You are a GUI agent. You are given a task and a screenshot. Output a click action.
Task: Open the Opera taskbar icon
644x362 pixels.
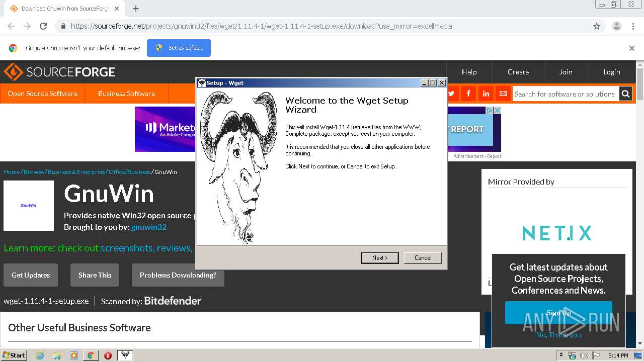point(108,355)
